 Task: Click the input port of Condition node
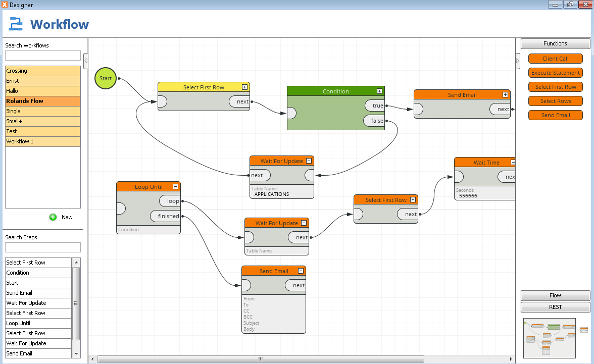pyautogui.click(x=292, y=113)
